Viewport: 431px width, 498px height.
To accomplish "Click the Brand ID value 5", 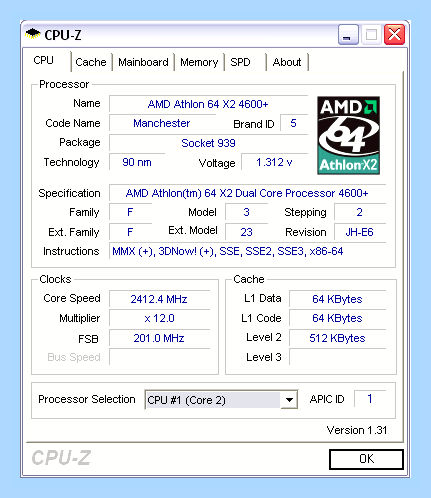I will point(294,123).
